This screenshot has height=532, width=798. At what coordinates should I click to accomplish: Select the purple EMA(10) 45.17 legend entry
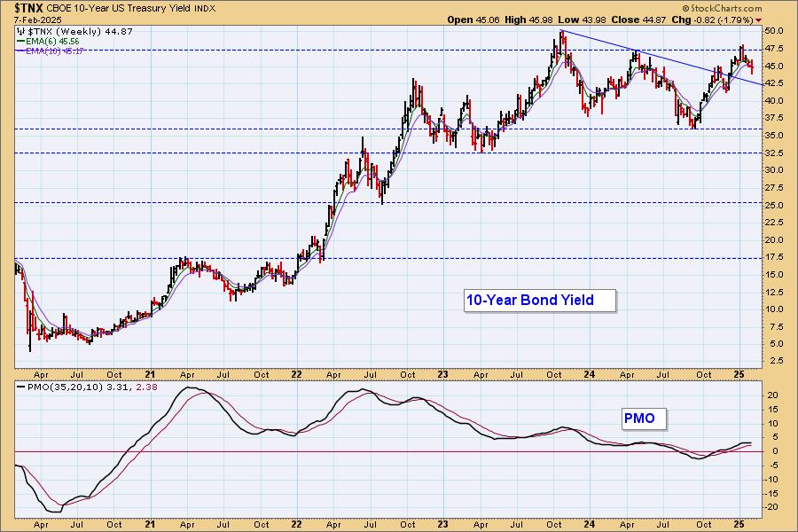(50, 51)
